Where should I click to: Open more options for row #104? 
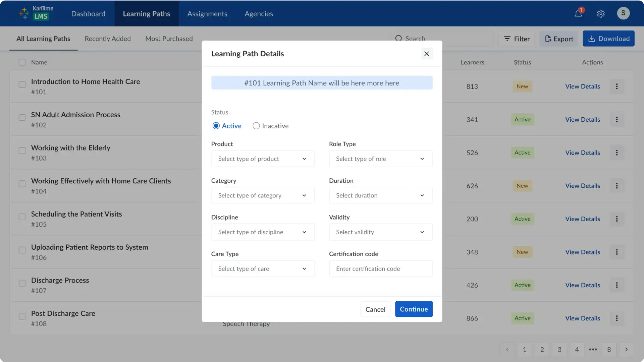616,186
